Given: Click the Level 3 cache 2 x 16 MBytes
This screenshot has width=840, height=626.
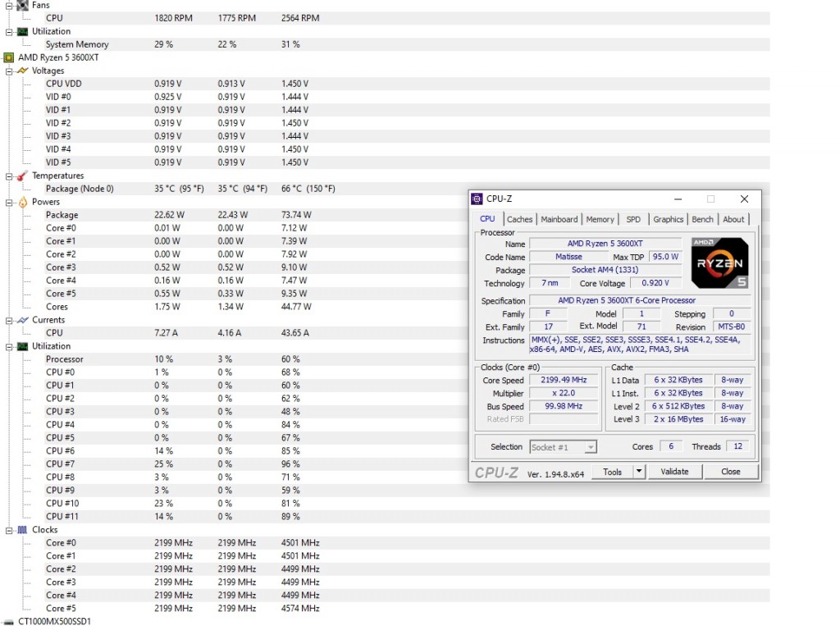Looking at the screenshot, I should click(678, 419).
